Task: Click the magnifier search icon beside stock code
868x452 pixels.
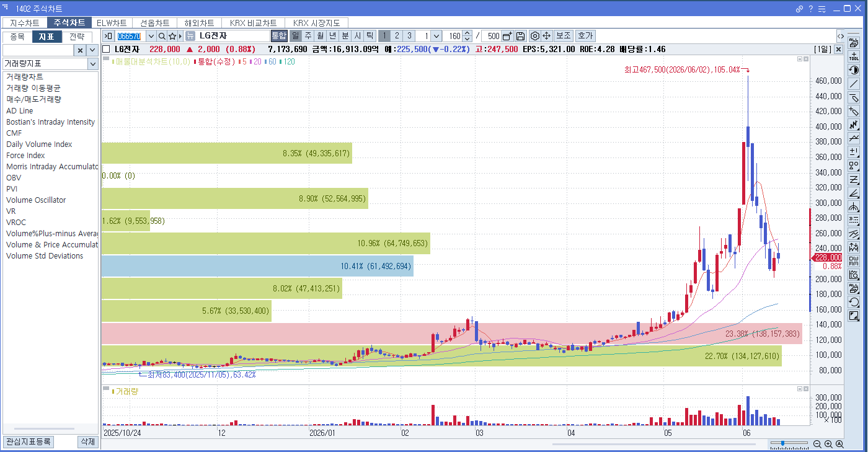Action: click(162, 36)
